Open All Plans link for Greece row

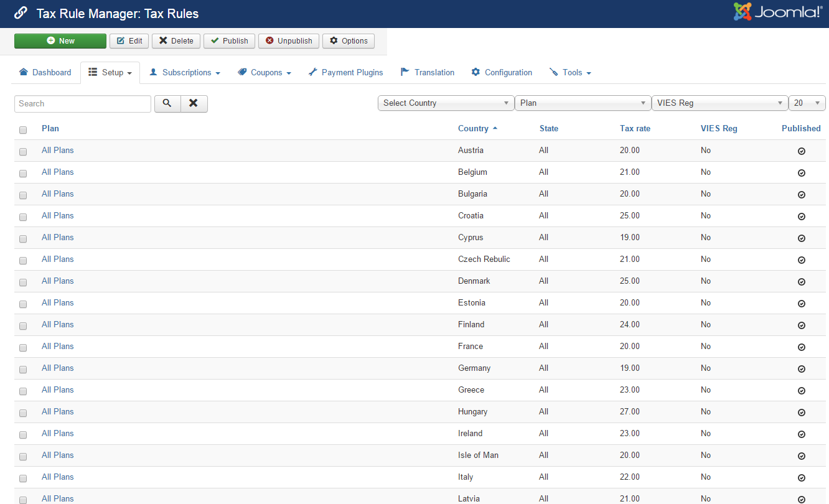pos(58,390)
